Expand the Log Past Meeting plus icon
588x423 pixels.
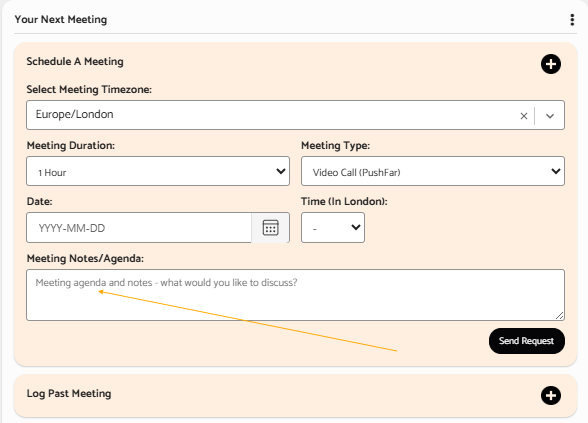coord(550,396)
